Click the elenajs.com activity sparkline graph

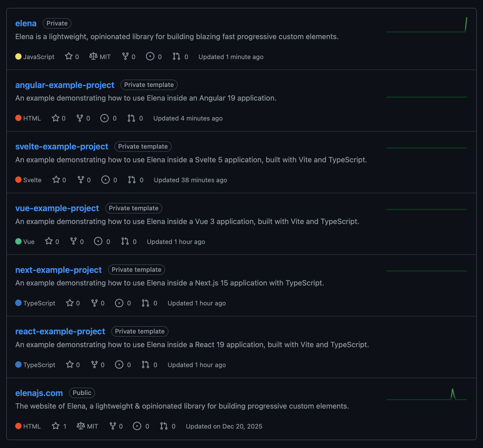426,395
